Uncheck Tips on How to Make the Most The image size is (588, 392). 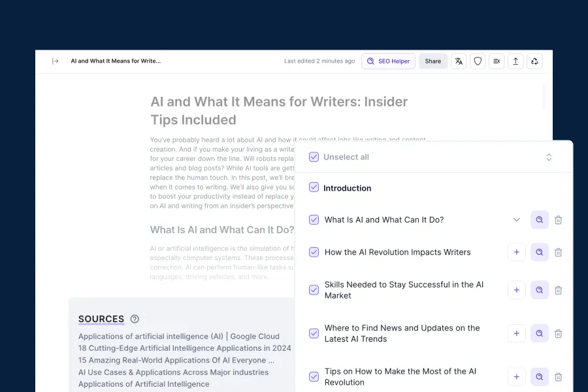pos(314,376)
